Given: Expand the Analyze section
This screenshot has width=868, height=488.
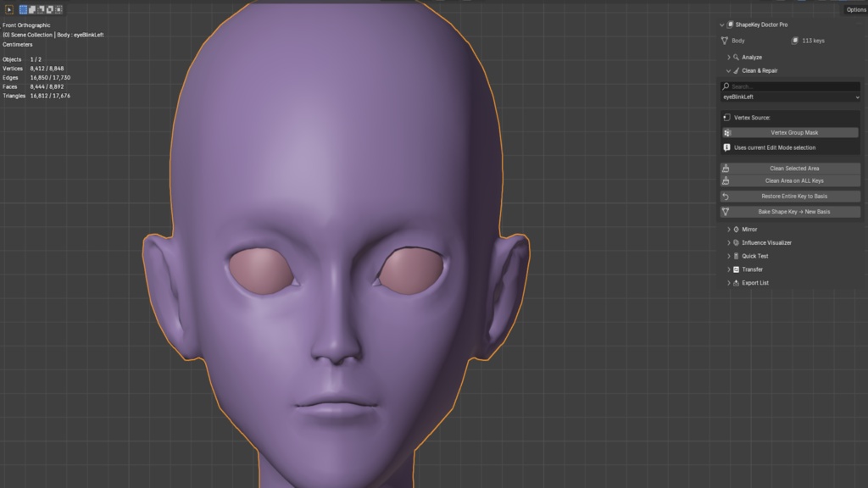Looking at the screenshot, I should (728, 57).
